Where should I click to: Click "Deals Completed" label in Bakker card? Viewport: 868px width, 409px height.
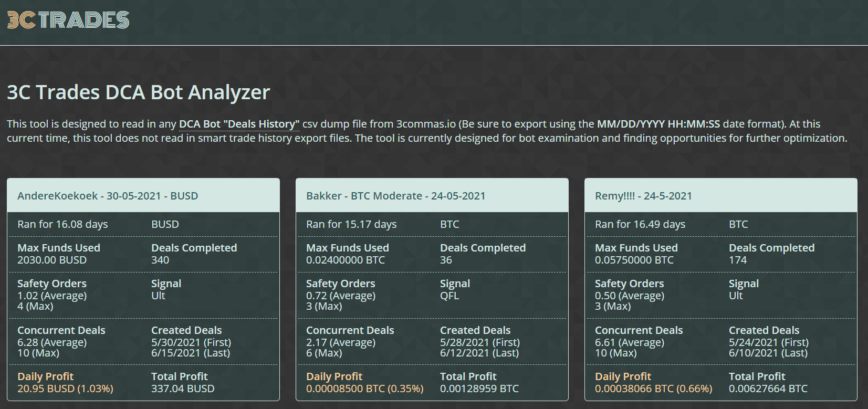pos(483,248)
